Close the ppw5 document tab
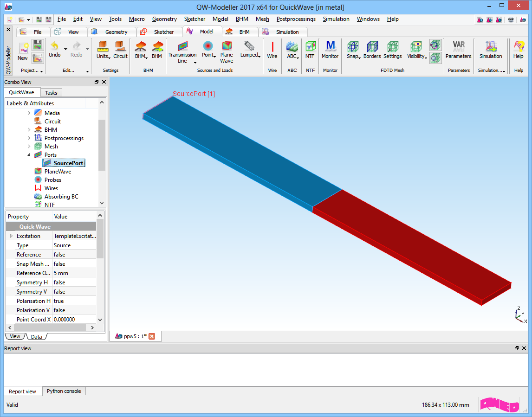Viewport: 532px width, 417px height. pos(152,336)
